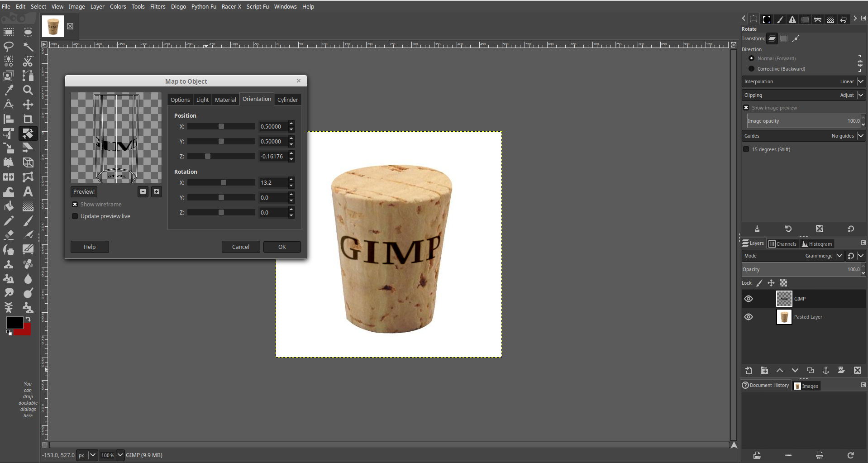Select the Rectangle Select tool
Viewport: 868px width, 463px height.
tap(9, 32)
